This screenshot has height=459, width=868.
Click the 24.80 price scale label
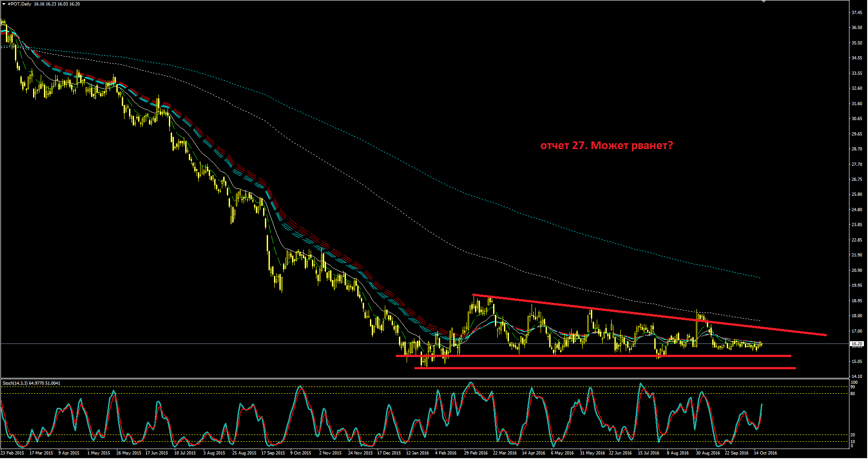(x=856, y=210)
